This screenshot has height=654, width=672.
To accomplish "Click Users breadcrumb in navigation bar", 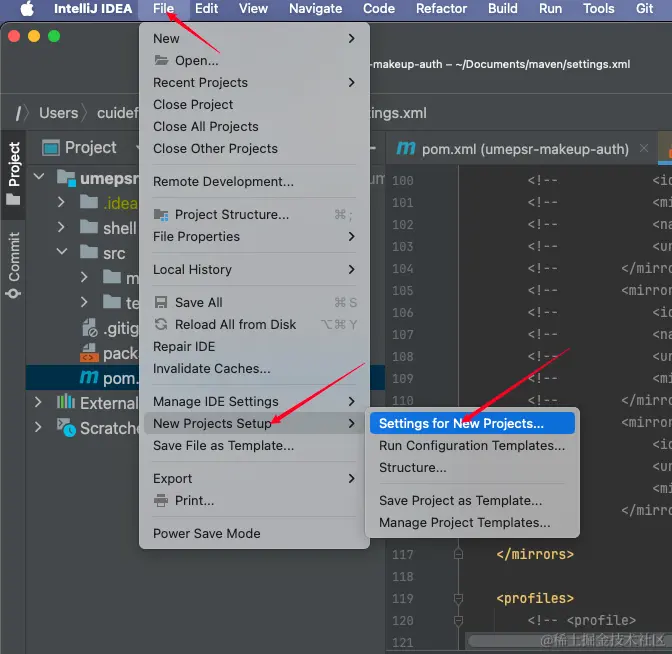I will (x=59, y=113).
